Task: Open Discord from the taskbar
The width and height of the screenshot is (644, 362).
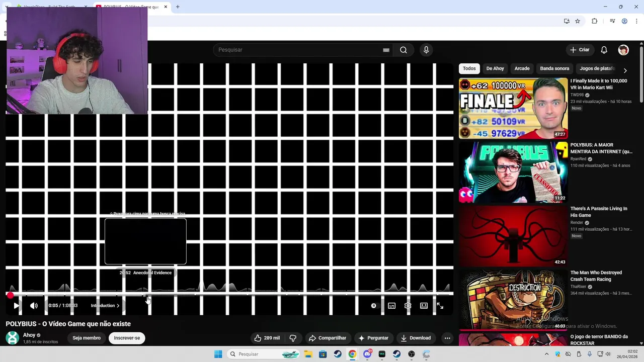Action: point(367,354)
